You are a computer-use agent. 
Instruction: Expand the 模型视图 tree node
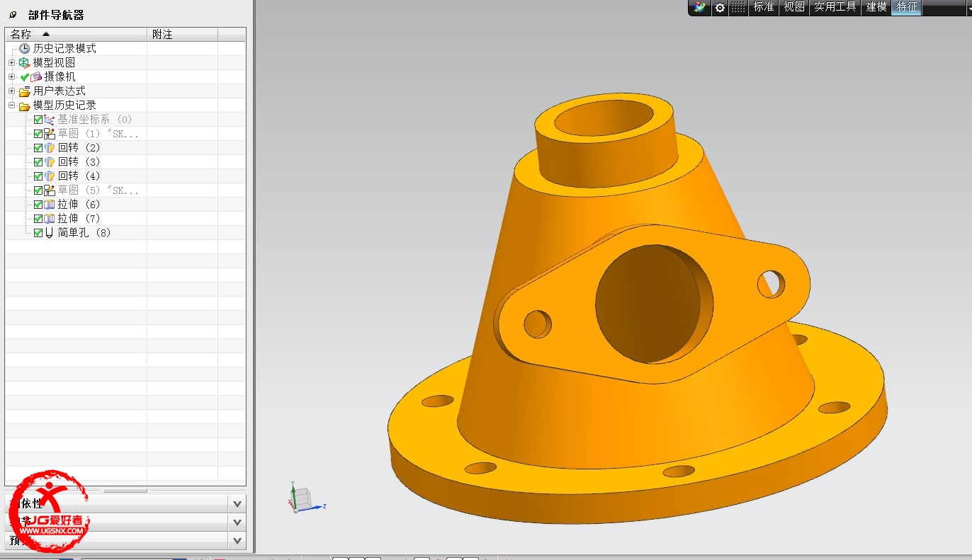click(x=11, y=62)
